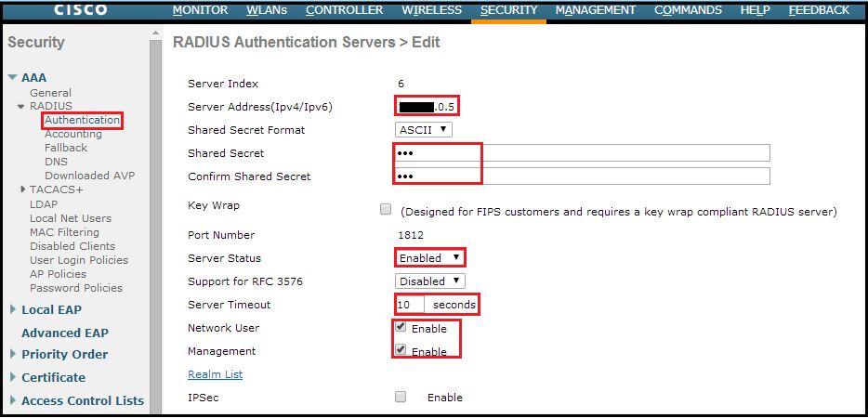Click the Server Timeout seconds field

pyautogui.click(x=410, y=305)
